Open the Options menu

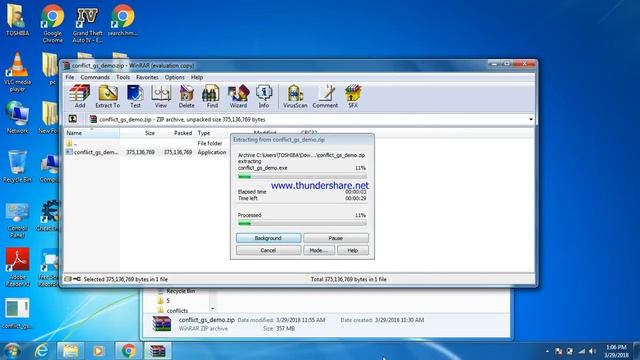tap(175, 77)
